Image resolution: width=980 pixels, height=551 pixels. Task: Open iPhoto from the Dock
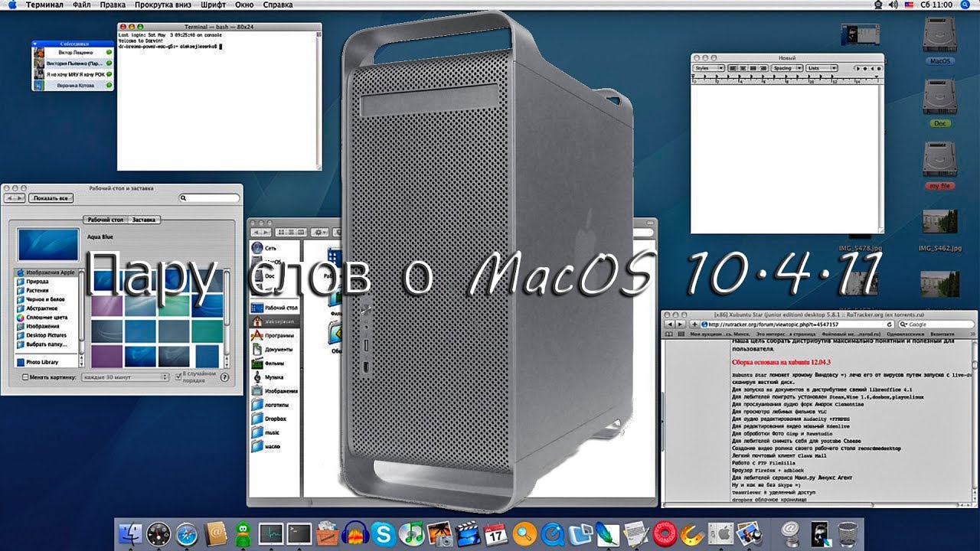click(439, 533)
